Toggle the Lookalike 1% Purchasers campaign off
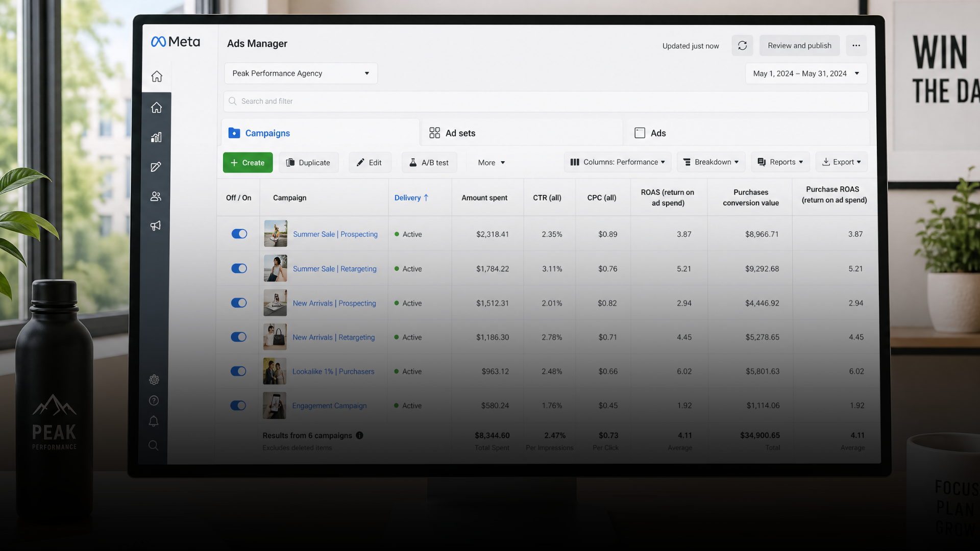The image size is (980, 551). point(238,371)
